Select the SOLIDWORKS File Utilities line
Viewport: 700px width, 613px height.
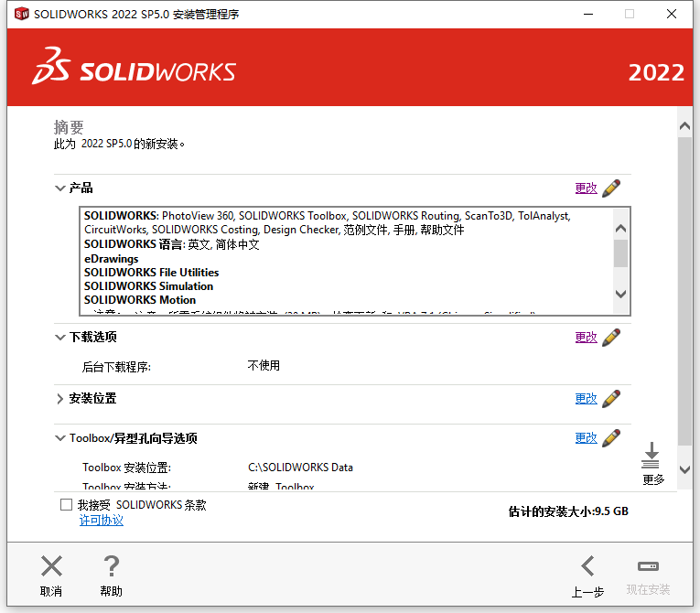click(151, 273)
